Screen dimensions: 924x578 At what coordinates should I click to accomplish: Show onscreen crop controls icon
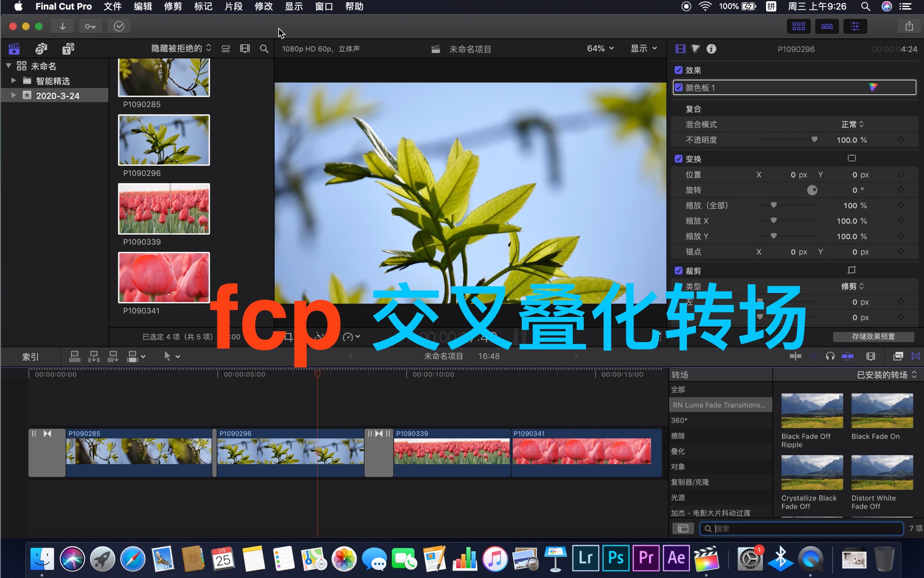(x=852, y=270)
